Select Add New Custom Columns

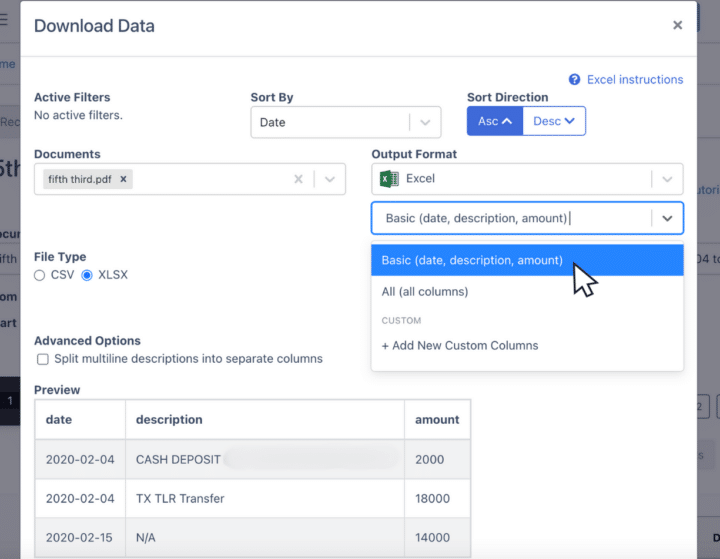point(460,346)
